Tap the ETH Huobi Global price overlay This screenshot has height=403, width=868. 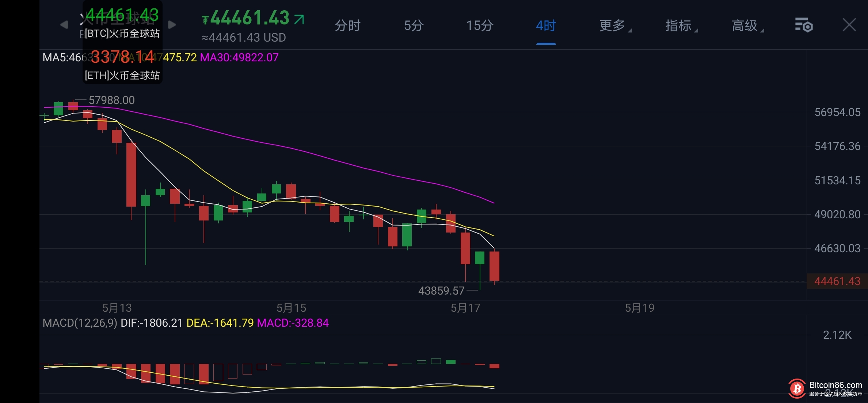(x=122, y=65)
